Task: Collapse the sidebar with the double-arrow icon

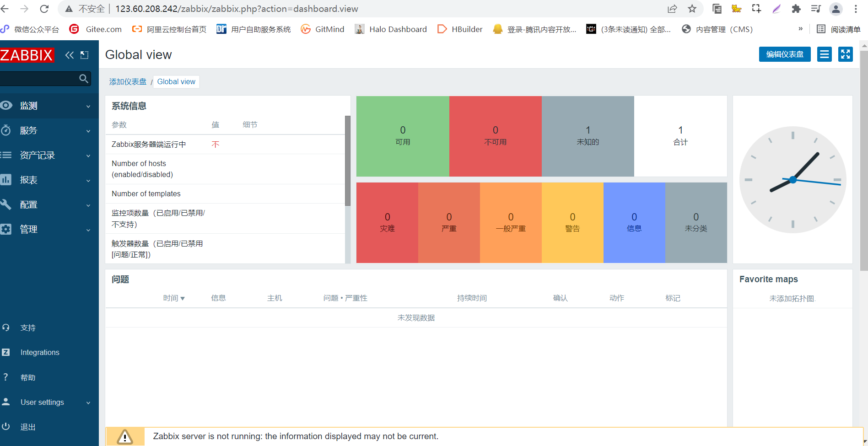Action: click(x=70, y=55)
